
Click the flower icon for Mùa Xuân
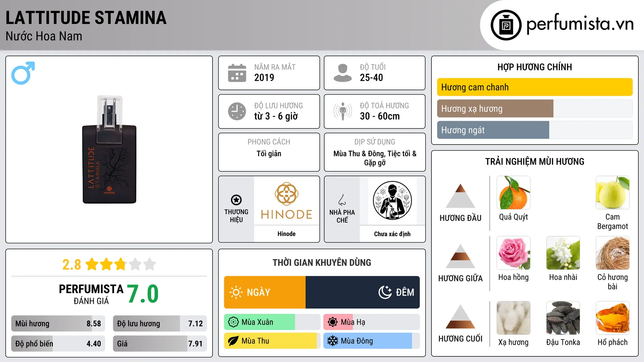(x=233, y=322)
